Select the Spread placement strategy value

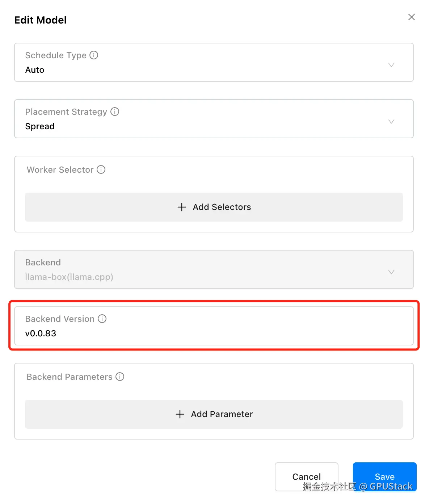click(40, 126)
